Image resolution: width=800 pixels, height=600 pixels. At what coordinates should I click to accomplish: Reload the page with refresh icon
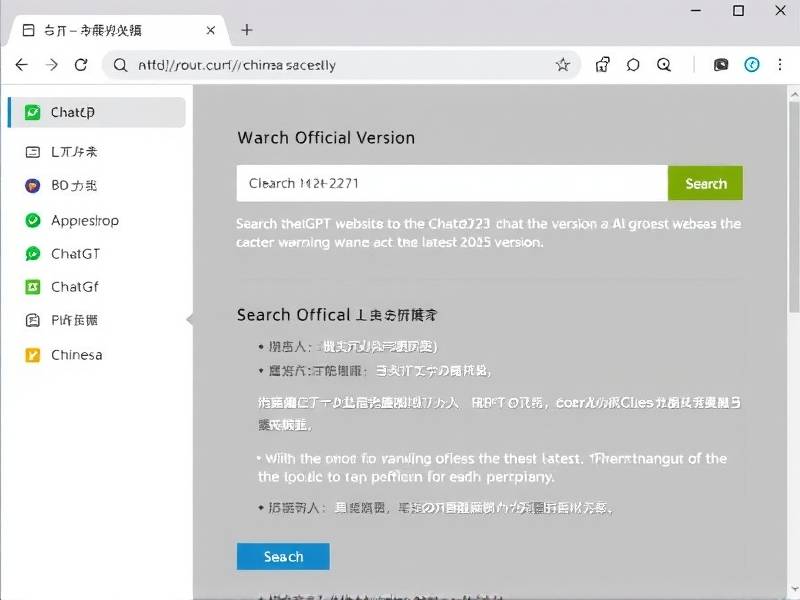click(82, 65)
